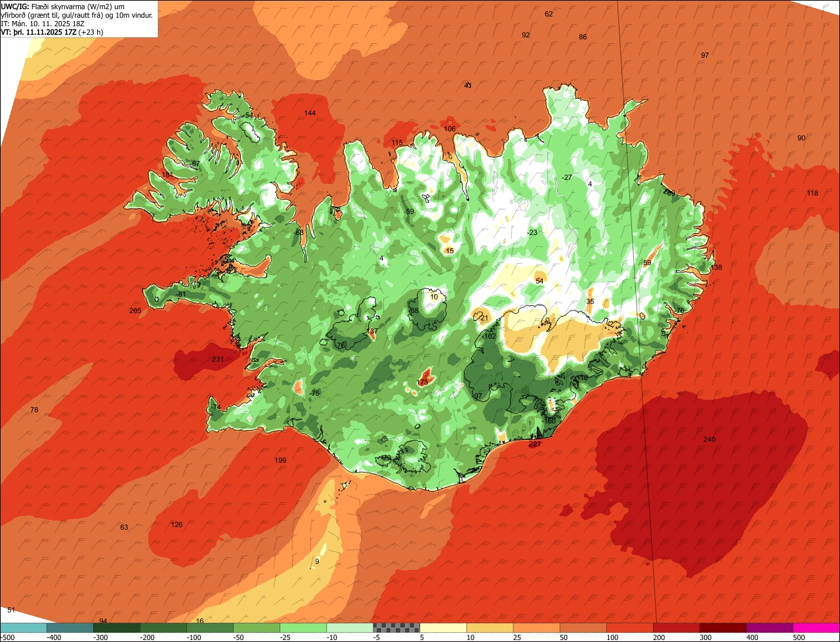Click the 35 value in eastern Iceland
The height and width of the screenshot is (642, 840).
pyautogui.click(x=590, y=301)
